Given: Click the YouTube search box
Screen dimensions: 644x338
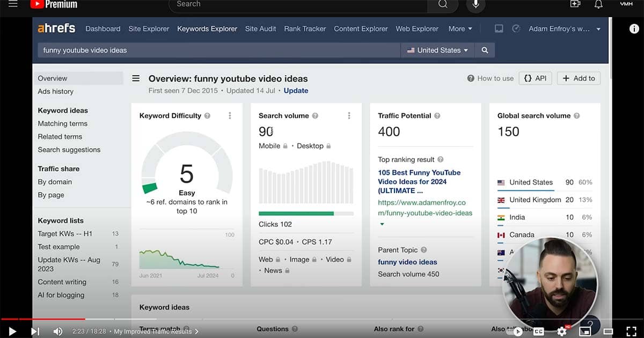Looking at the screenshot, I should 298,4.
